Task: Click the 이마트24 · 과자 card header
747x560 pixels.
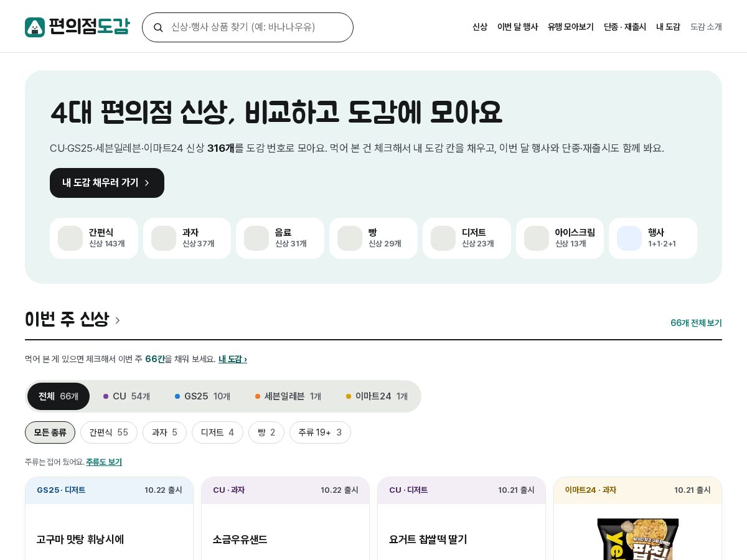Action: pyautogui.click(x=638, y=490)
